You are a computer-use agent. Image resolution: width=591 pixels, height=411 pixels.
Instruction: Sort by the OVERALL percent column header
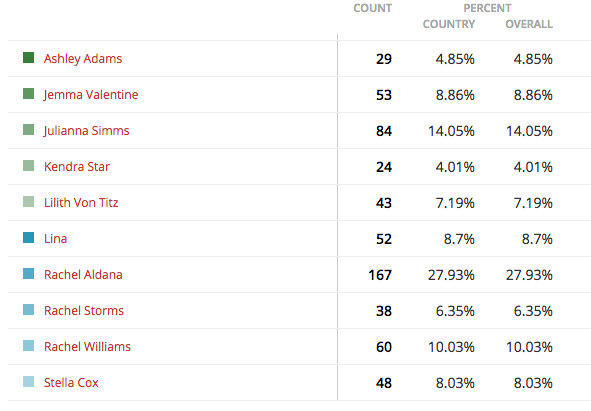529,24
